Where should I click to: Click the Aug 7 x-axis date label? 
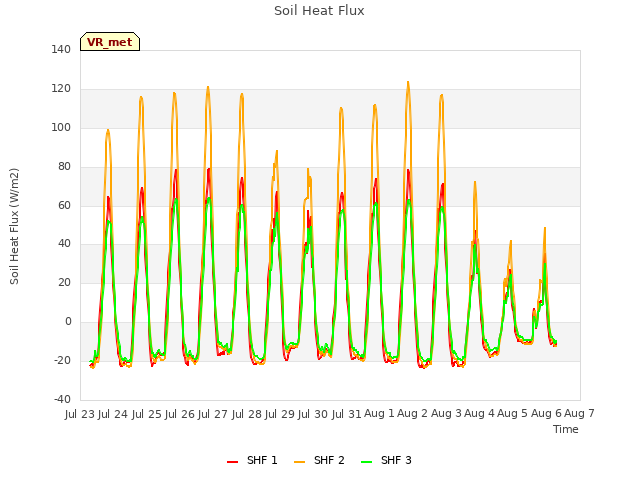coord(579,413)
